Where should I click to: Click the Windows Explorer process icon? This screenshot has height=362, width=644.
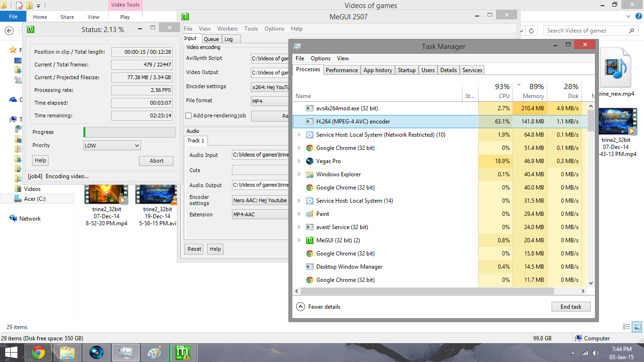coord(310,174)
